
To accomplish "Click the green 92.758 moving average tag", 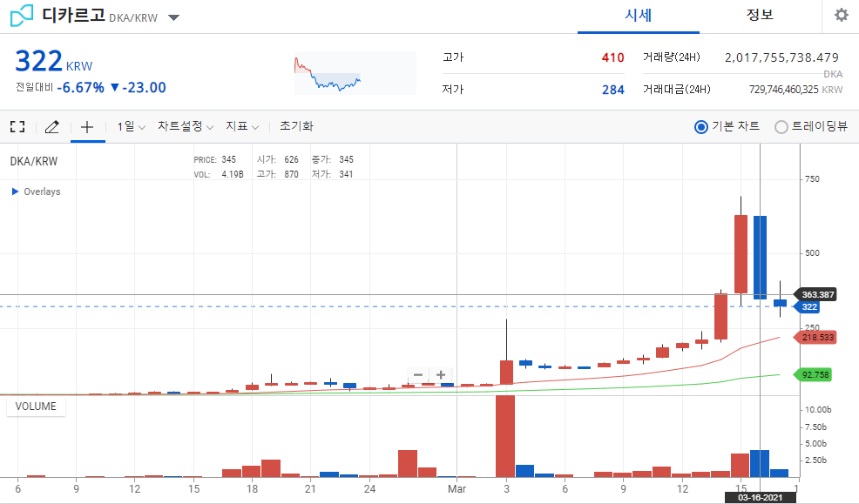I will tap(813, 375).
